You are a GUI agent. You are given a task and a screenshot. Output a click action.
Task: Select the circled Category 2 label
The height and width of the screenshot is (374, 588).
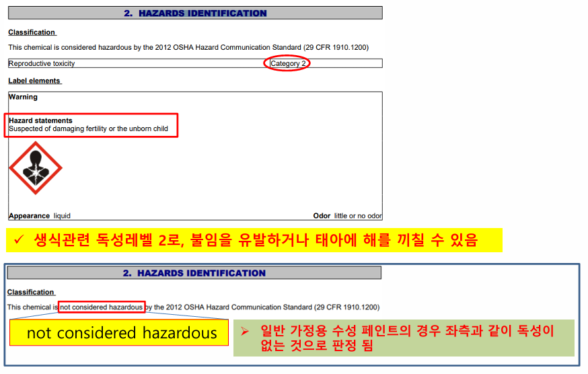click(288, 63)
